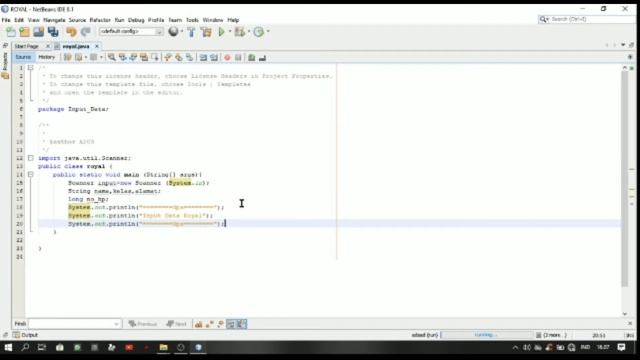
Task: Toggle Whole Words in Find bar
Action: tap(209, 324)
